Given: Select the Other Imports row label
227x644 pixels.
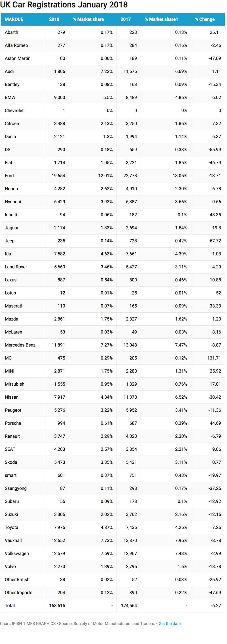Looking at the screenshot, I should pos(18,592).
